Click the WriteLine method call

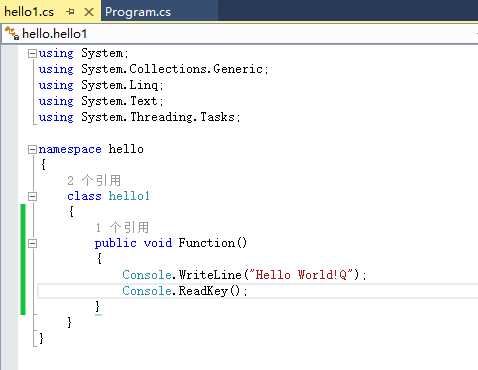(210, 275)
